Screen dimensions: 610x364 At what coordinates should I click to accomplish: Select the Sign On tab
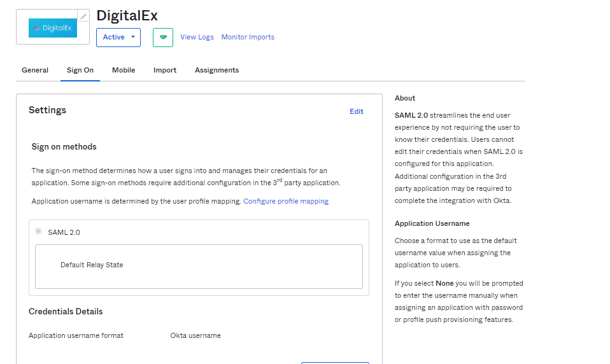[80, 71]
